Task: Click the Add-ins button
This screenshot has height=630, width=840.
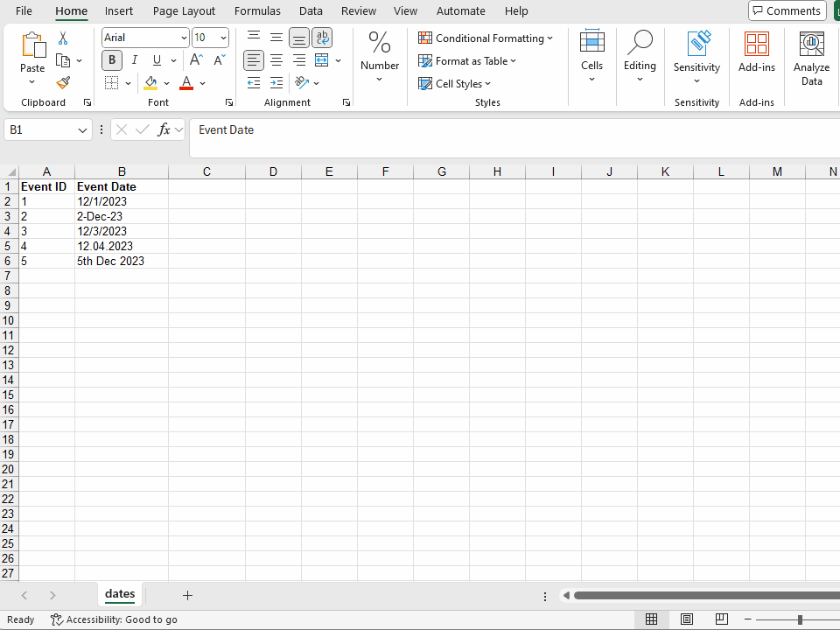Action: coord(756,52)
